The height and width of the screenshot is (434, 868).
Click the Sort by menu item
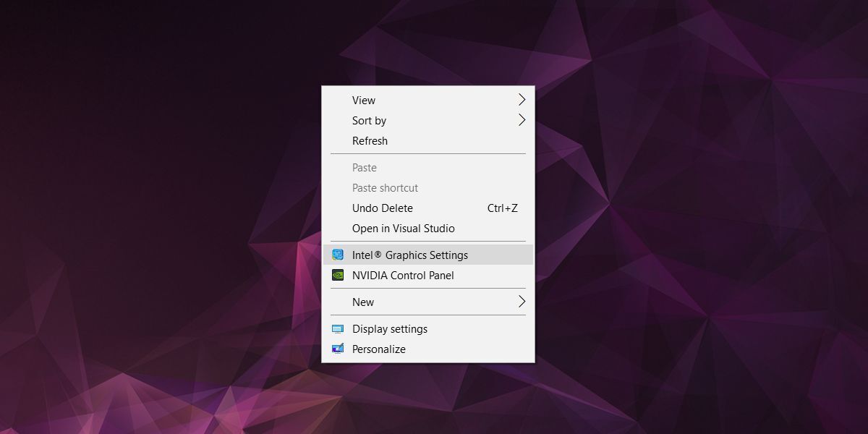(369, 120)
